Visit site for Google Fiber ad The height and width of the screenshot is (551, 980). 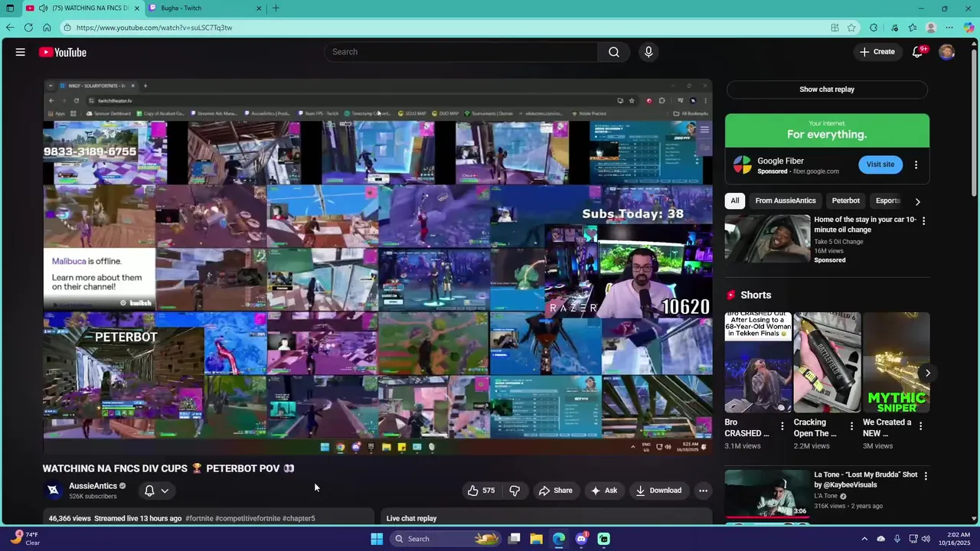click(x=880, y=165)
